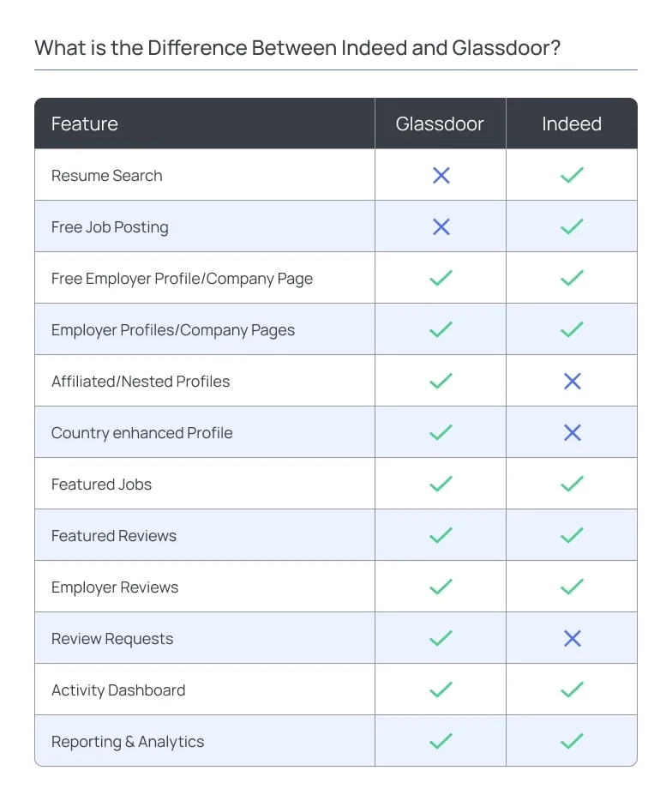
Task: Click Glassdoor checkmark for Review Requests
Action: pos(441,638)
